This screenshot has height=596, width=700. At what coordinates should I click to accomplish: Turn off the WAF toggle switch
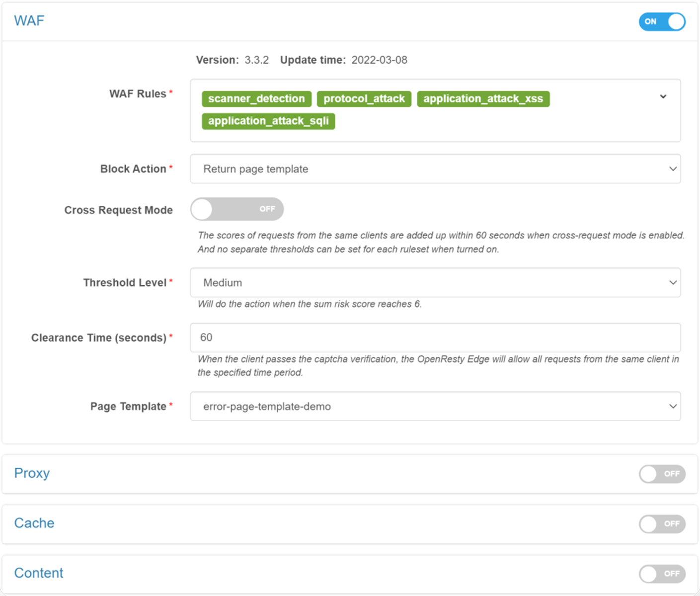662,21
